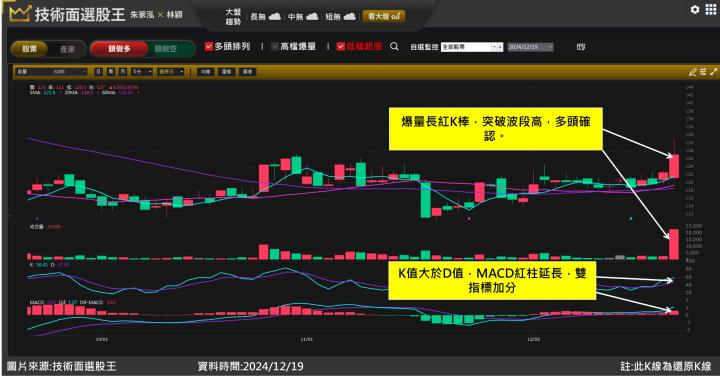The image size is (720, 379).
Task: Click the 大盤趨勢 label
Action: tap(233, 17)
